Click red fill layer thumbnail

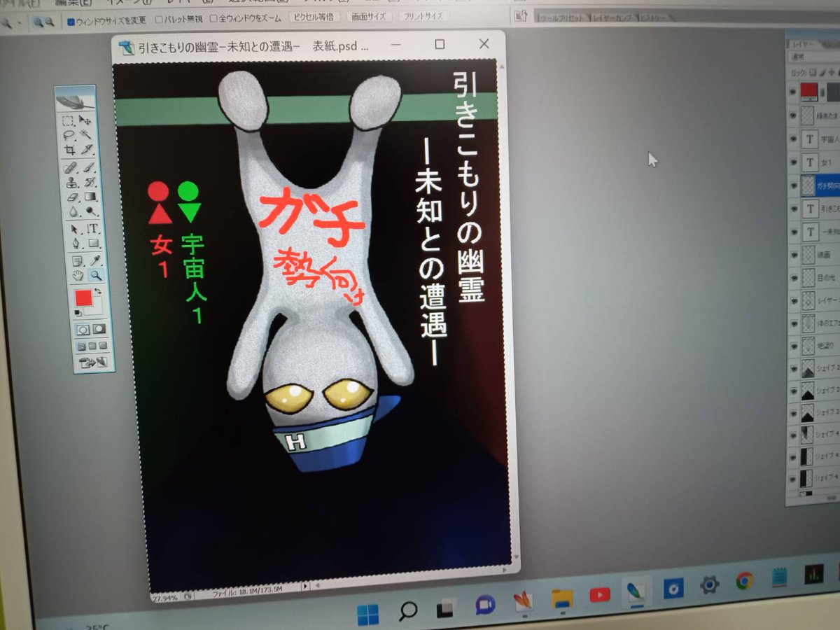(809, 90)
